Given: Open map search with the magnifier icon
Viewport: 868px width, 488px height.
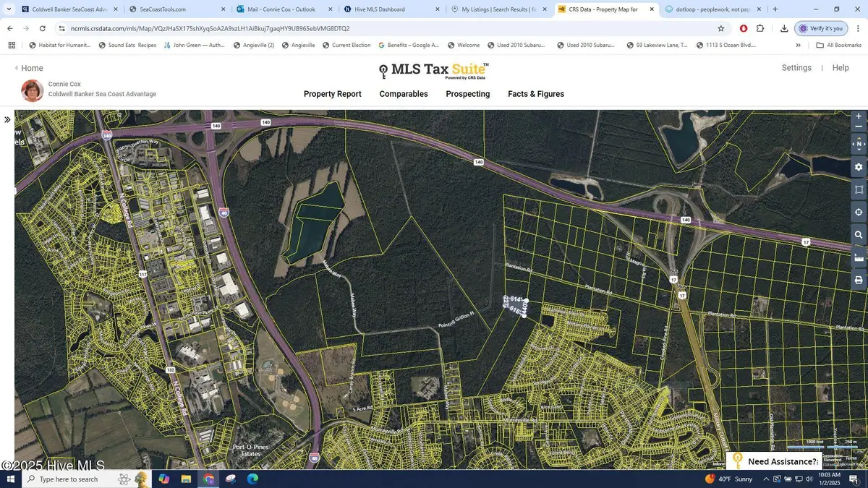Looking at the screenshot, I should pyautogui.click(x=859, y=235).
